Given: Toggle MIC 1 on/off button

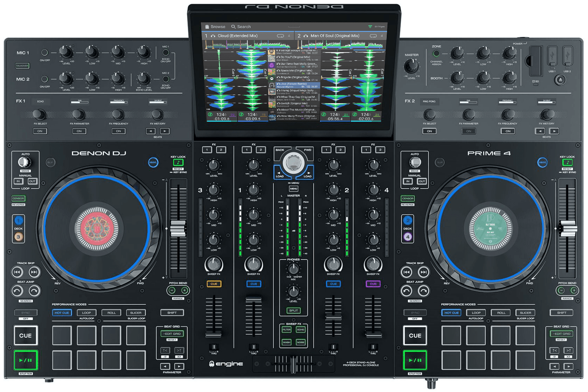Looking at the screenshot, I should (44, 53).
